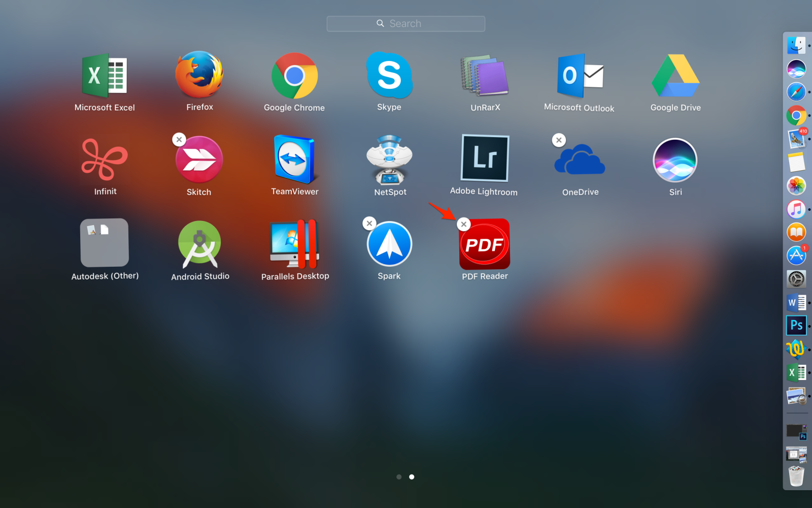Open Parallels Desktop
812x508 pixels.
(x=294, y=244)
